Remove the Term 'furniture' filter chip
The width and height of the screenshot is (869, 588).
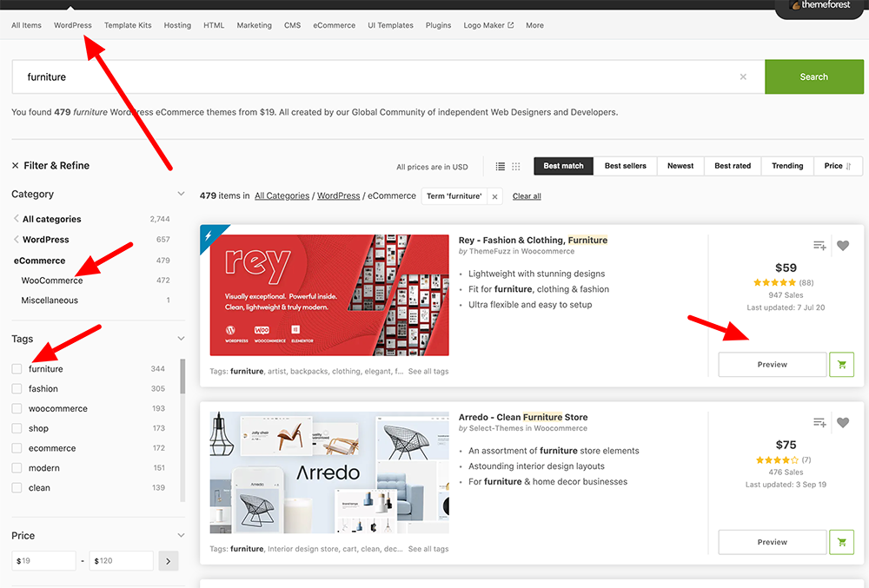[495, 196]
